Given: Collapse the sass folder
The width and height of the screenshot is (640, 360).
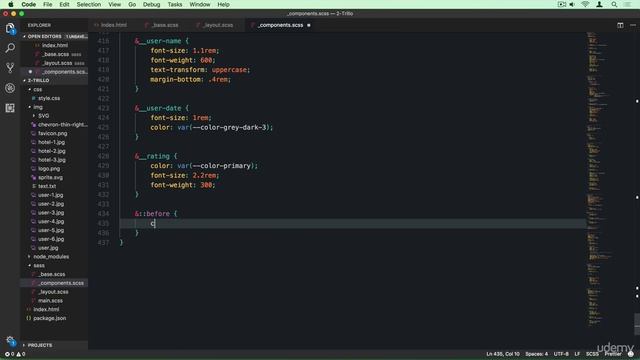Looking at the screenshot, I should [x=39, y=265].
